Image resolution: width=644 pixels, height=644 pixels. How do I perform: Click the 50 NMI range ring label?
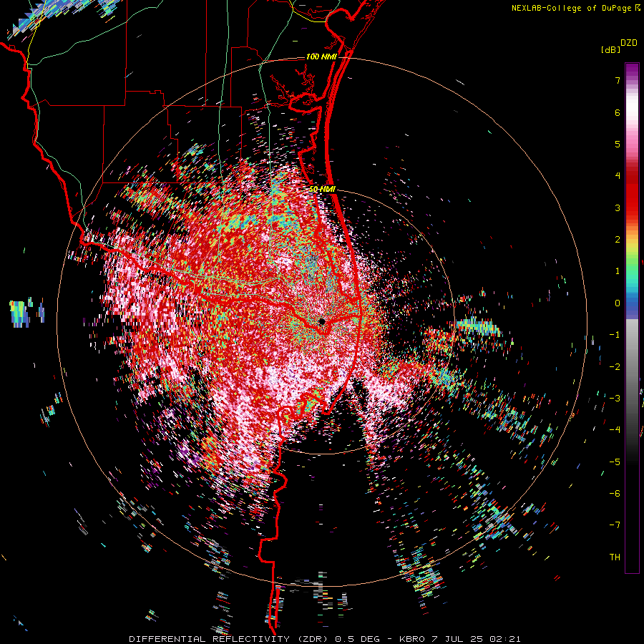tap(323, 189)
